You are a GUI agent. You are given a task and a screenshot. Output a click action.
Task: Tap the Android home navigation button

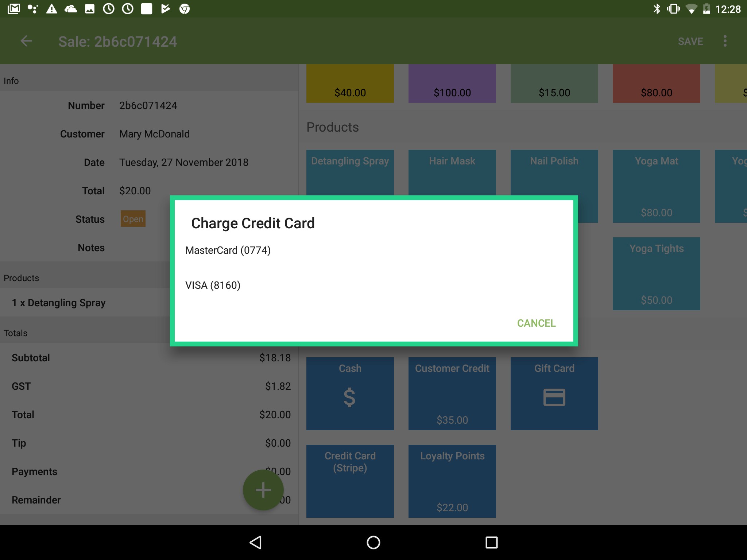[373, 542]
